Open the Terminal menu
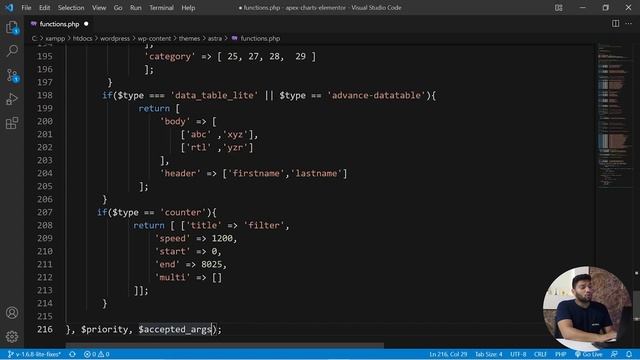Image resolution: width=640 pixels, height=360 pixels. pyautogui.click(x=161, y=8)
